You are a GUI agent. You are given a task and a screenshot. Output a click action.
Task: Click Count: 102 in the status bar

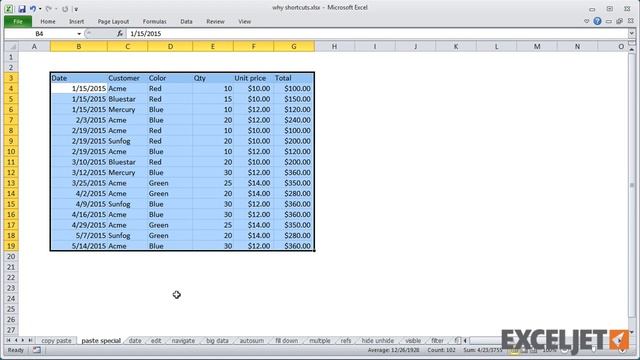click(x=441, y=350)
